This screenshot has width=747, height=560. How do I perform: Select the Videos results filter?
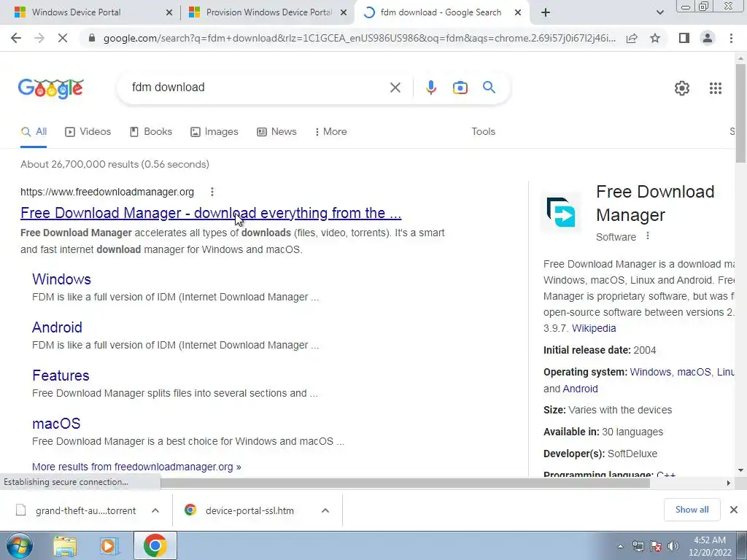click(x=88, y=132)
